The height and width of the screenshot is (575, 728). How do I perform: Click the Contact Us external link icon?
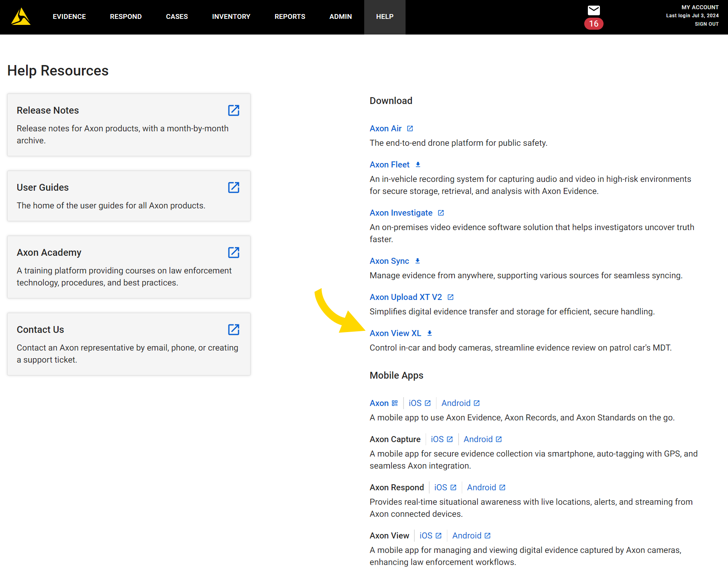(234, 330)
